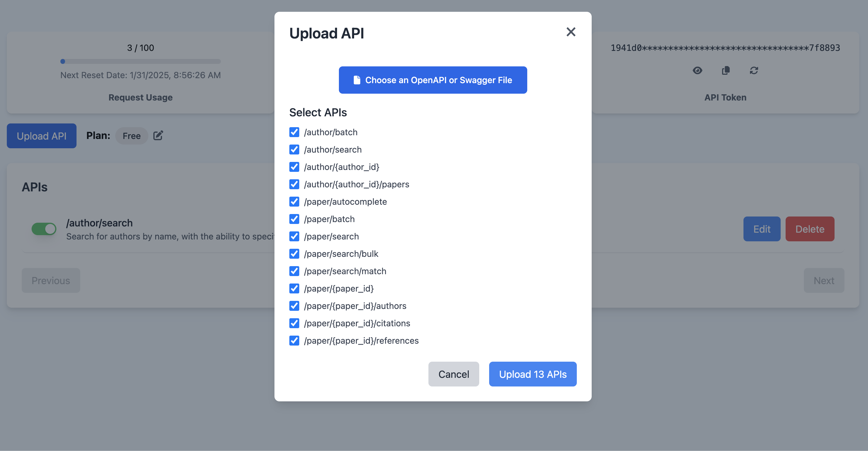Close the Upload API dialog

click(571, 32)
